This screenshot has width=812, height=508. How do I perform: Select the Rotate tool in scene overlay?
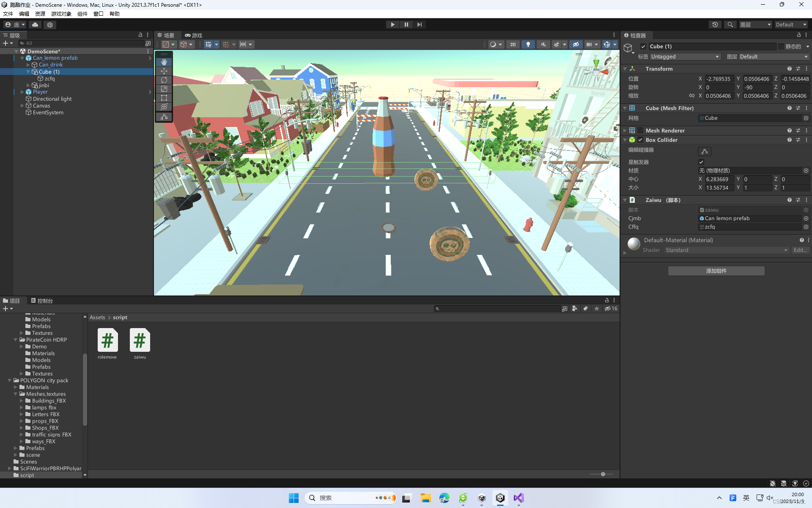coord(164,80)
